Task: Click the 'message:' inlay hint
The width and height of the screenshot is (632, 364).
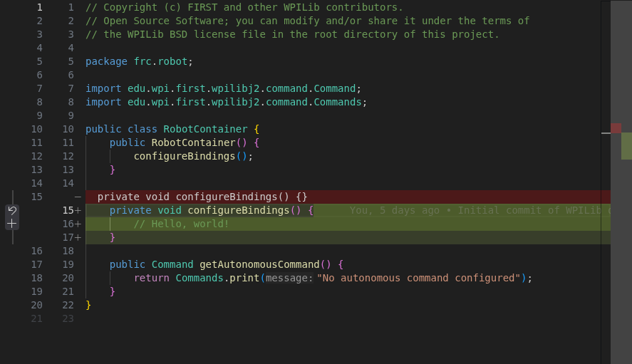Action: pos(289,278)
